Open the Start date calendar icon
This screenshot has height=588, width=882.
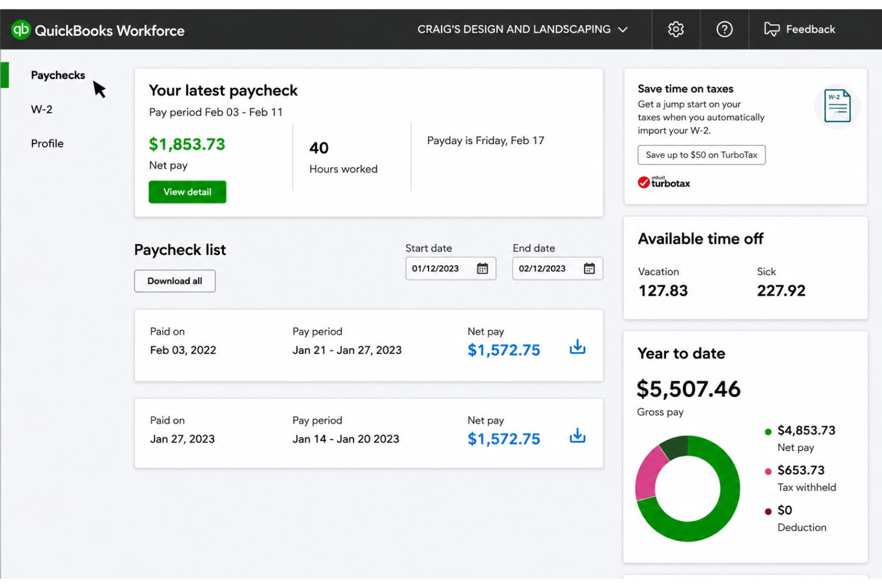482,269
